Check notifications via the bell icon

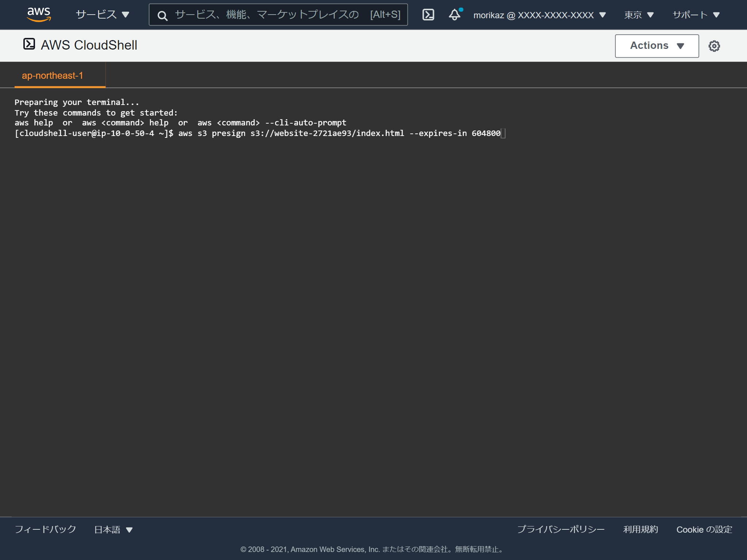454,15
